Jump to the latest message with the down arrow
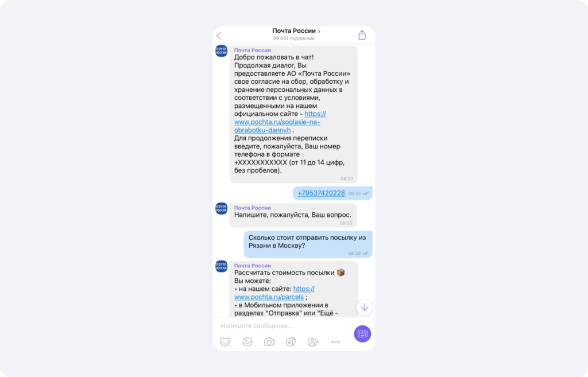 coord(365,308)
